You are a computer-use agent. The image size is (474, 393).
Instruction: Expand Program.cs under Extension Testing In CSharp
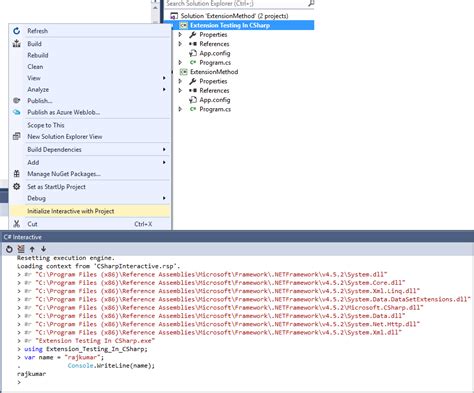pos(180,62)
